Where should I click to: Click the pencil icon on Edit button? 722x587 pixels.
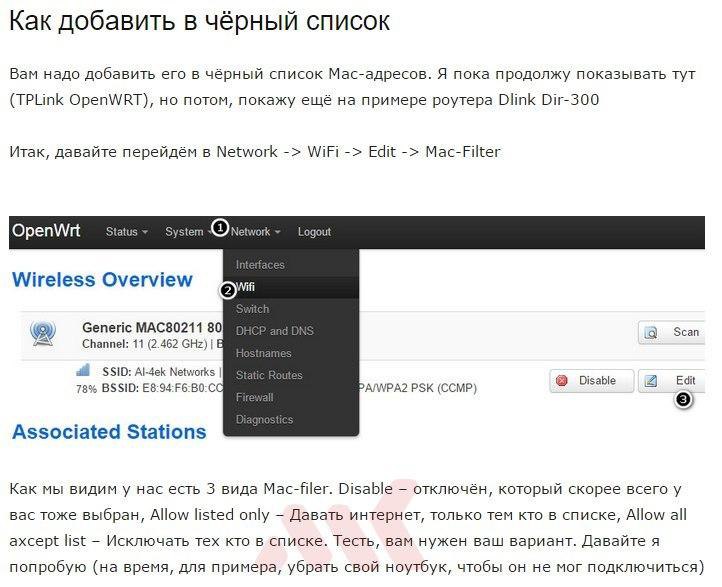(x=651, y=381)
